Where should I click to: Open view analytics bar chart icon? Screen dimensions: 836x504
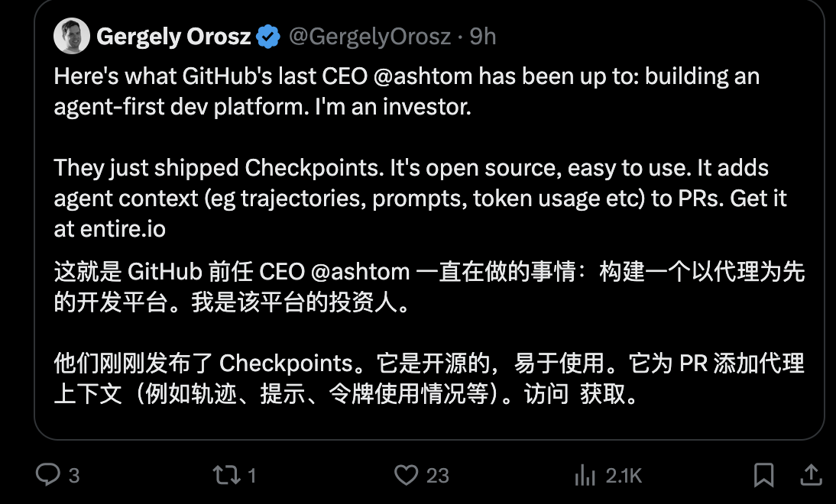tap(585, 476)
